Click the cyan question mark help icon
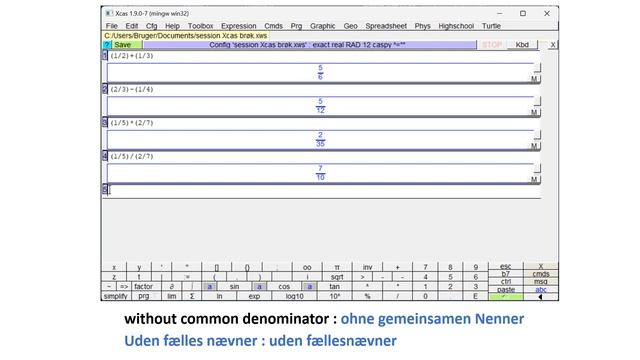This screenshot has width=640, height=360. (x=107, y=45)
